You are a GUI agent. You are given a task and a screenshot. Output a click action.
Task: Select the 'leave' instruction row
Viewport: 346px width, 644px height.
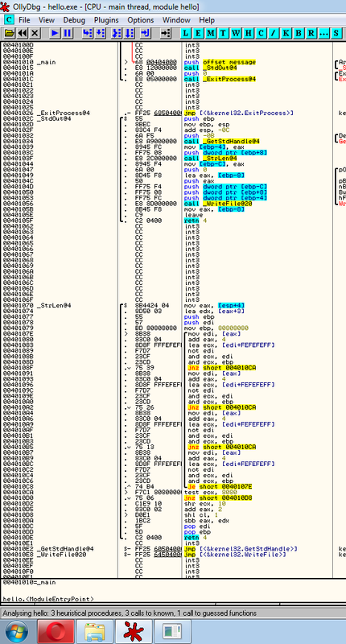point(193,215)
